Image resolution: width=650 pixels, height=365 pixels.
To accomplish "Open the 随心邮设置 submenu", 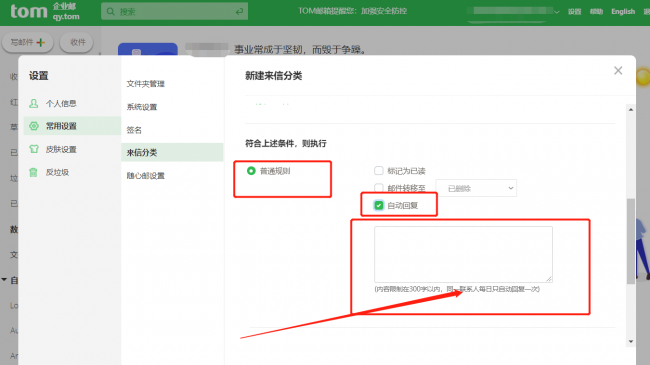I will tap(146, 176).
